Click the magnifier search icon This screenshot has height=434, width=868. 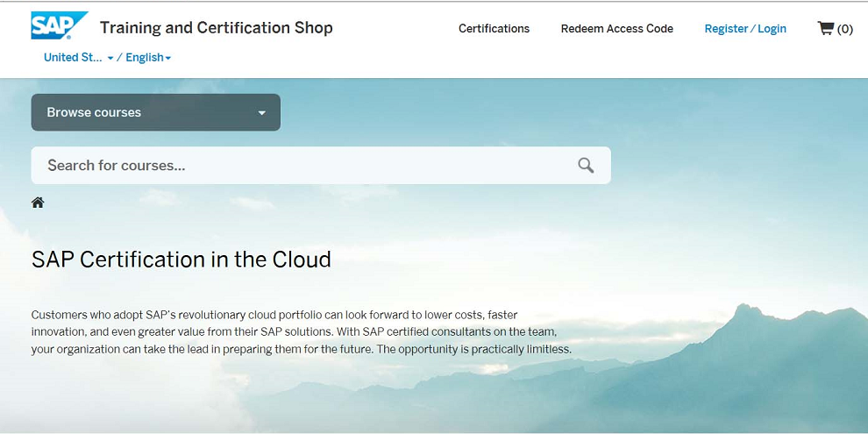tap(586, 165)
